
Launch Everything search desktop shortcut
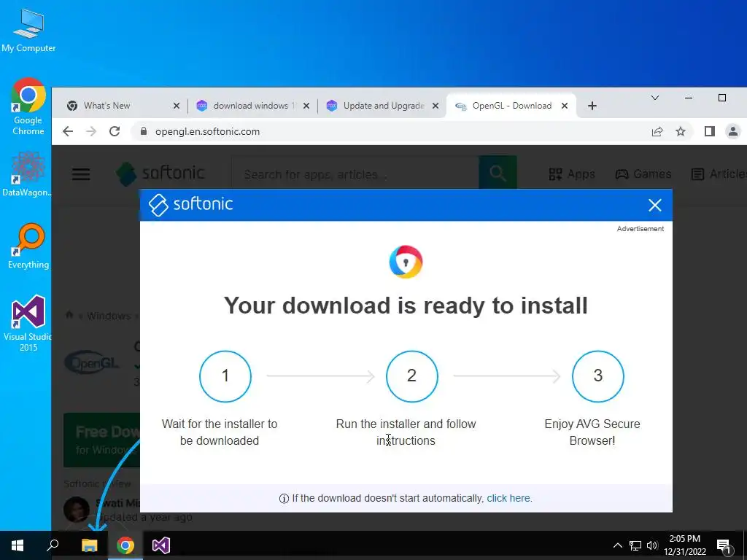[x=28, y=246]
